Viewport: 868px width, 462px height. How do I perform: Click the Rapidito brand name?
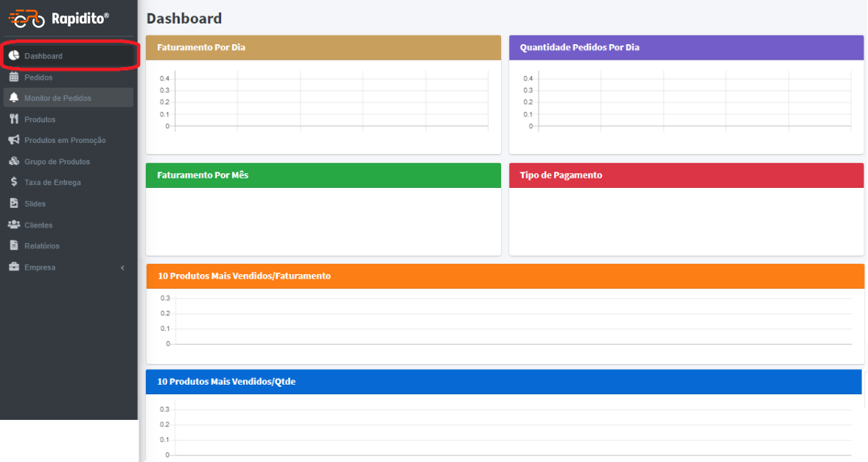pyautogui.click(x=80, y=19)
